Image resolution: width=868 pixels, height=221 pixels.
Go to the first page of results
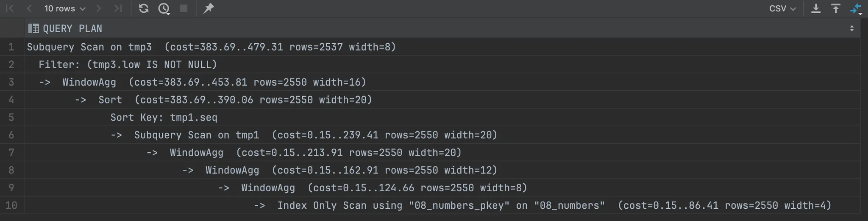tap(10, 8)
